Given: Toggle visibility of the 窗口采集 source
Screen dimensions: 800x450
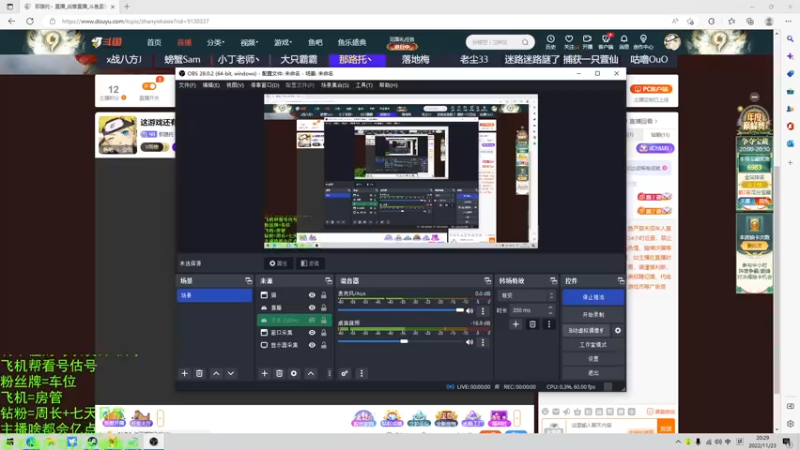Looking at the screenshot, I should pos(312,333).
